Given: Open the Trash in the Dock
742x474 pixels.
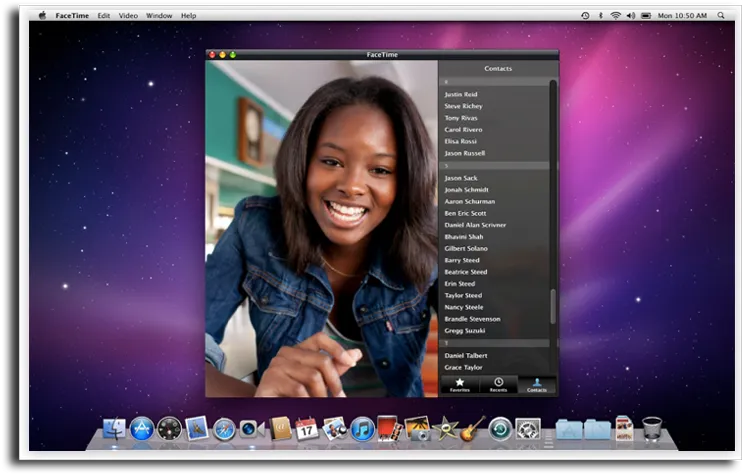Looking at the screenshot, I should click(x=652, y=429).
